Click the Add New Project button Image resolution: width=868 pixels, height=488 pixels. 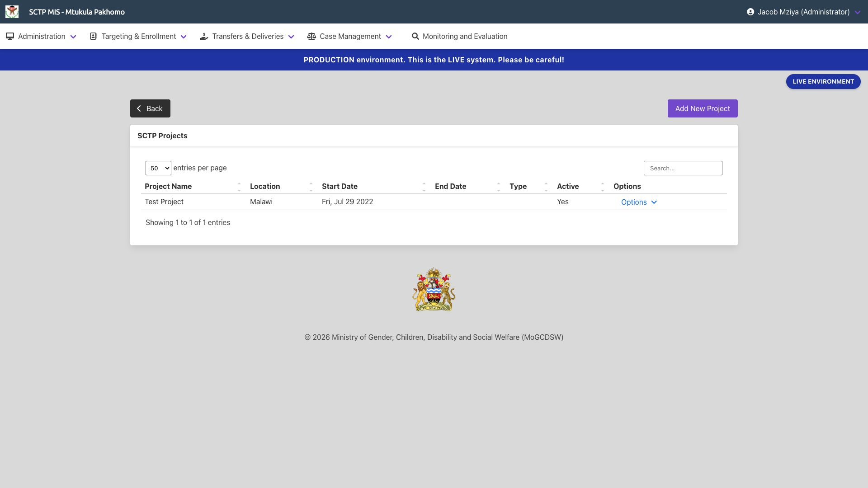click(x=703, y=108)
